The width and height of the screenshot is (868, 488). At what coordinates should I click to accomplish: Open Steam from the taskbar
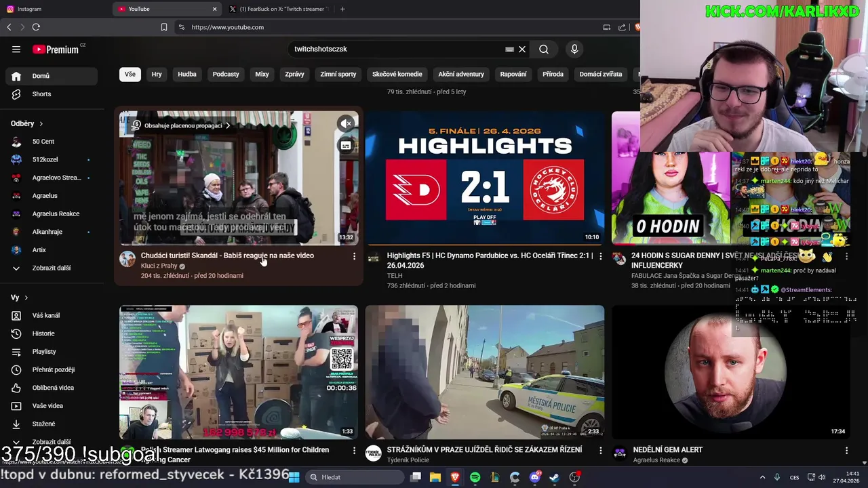(x=555, y=477)
